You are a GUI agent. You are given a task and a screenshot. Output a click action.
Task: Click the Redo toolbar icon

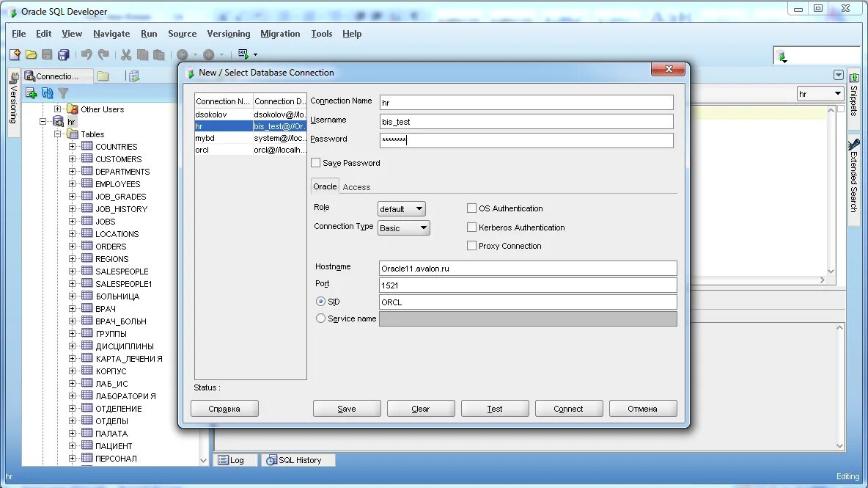pyautogui.click(x=103, y=54)
